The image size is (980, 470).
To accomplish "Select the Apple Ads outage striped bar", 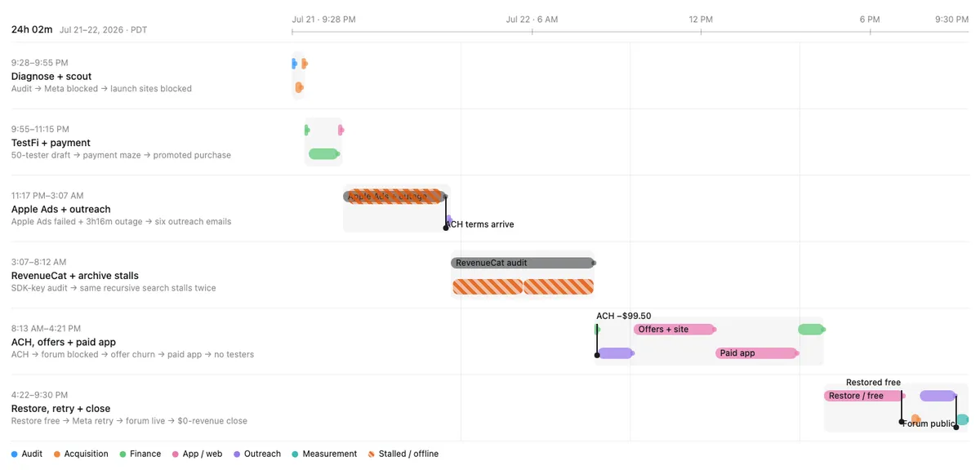I will coord(395,196).
